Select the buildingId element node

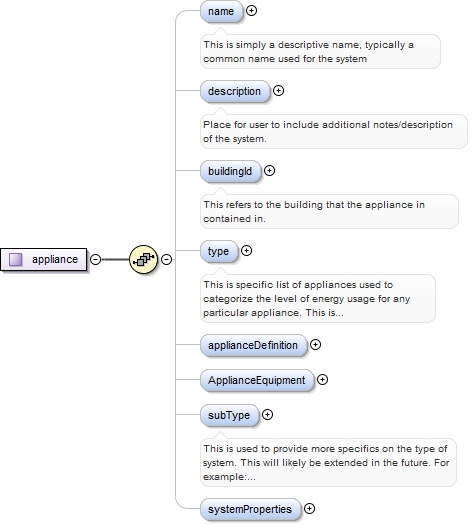230,171
